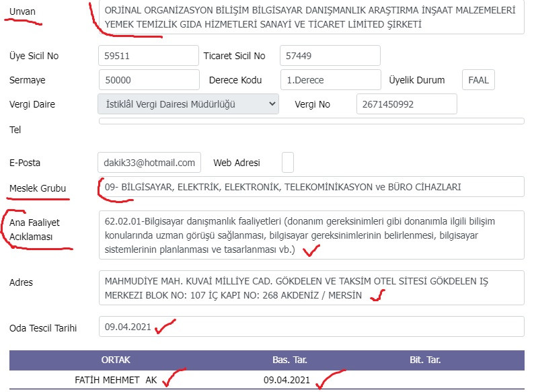Click the Derece Kodu field 1.Derece
Screen dimensions: 534x392
click(331, 80)
